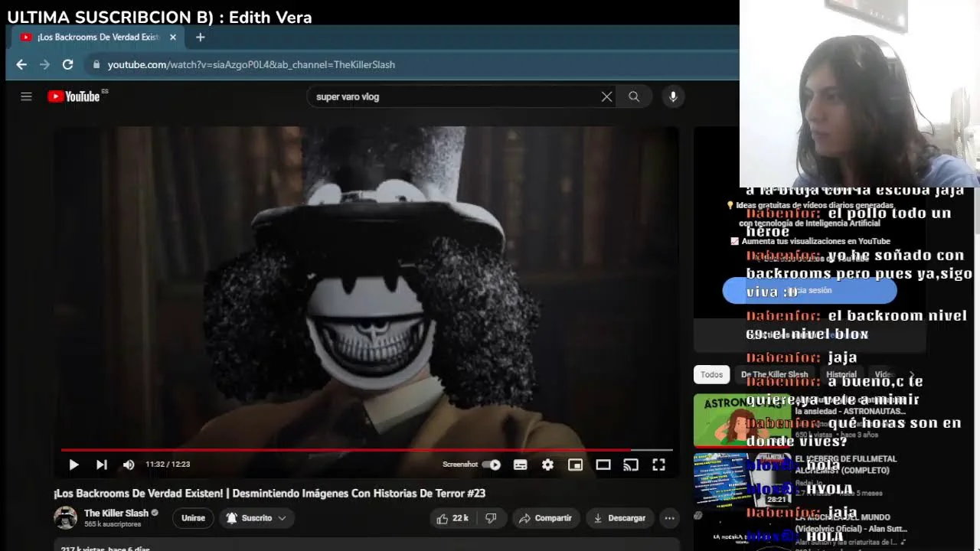
Task: Enter fullscreen mode
Action: tap(658, 465)
